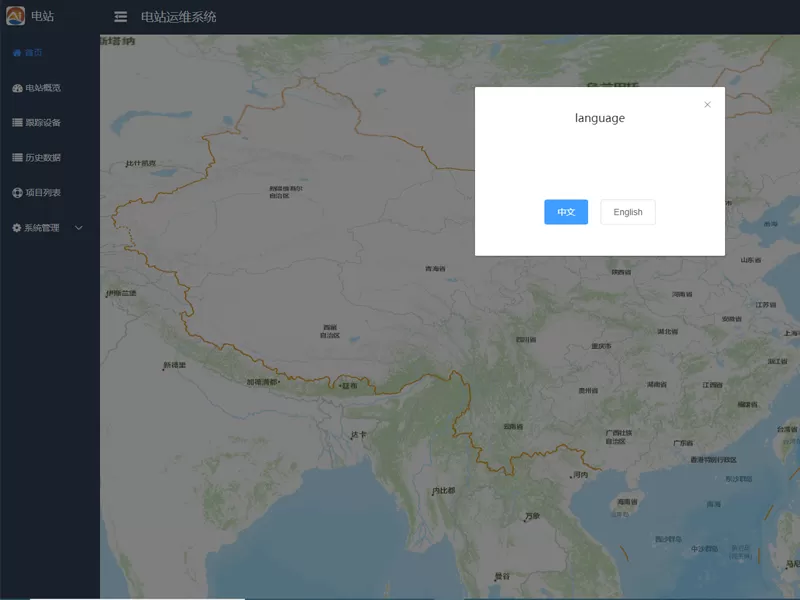This screenshot has height=600, width=800.
Task: Click the gear icon beside 系统管理
Action: click(x=17, y=228)
